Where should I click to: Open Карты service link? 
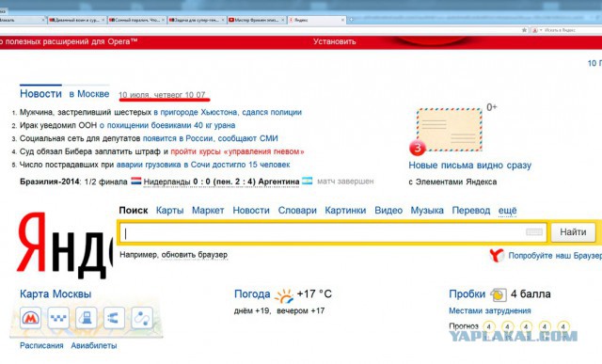(169, 211)
